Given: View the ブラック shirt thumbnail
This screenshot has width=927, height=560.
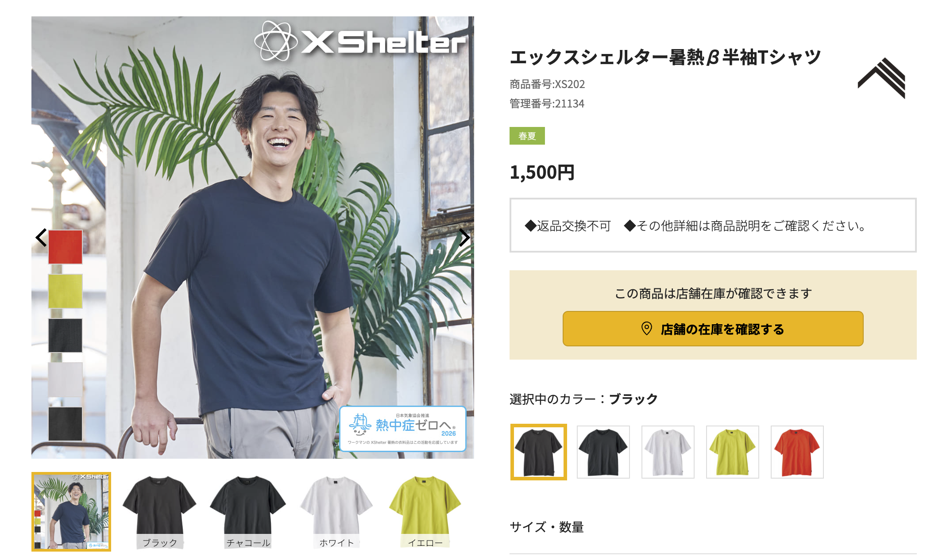Looking at the screenshot, I should [x=160, y=512].
